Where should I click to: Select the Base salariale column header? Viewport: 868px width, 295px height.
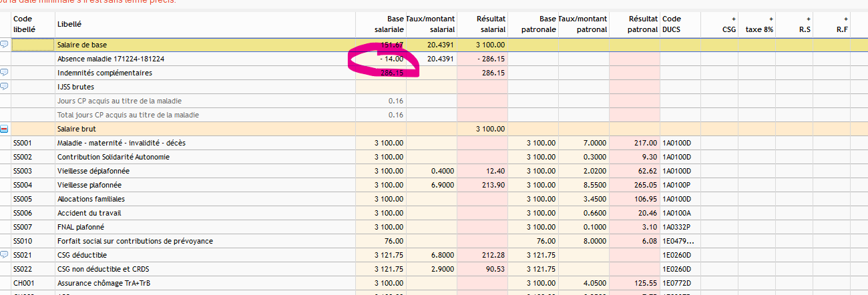click(381, 24)
